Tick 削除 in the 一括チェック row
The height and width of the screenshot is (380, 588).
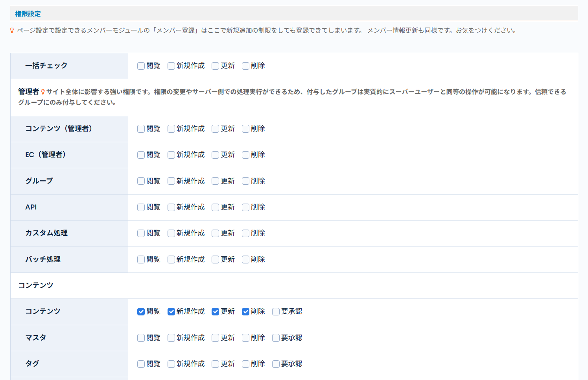coord(245,66)
